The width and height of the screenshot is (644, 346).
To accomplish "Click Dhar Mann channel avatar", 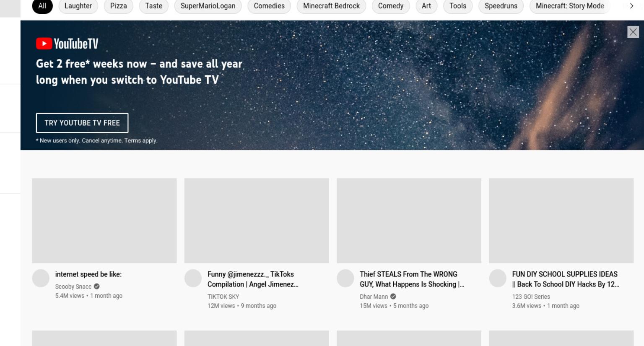I will tap(345, 279).
